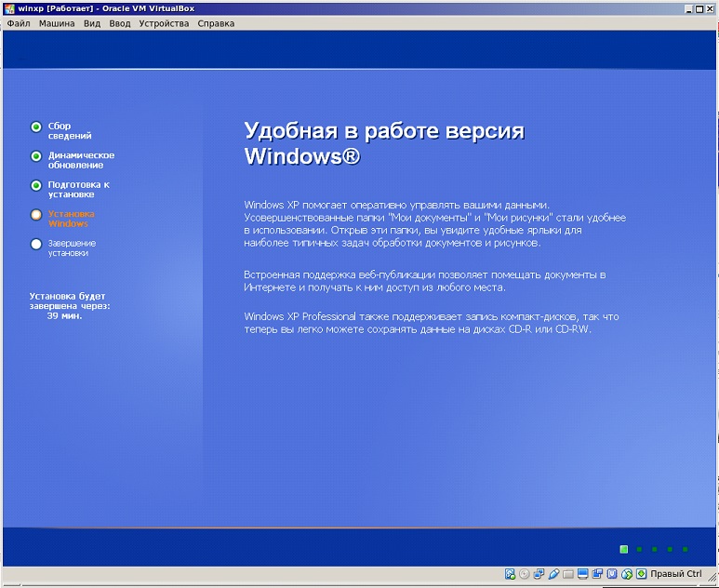719x588 pixels.
Task: Expand the Вид menu
Action: pyautogui.click(x=92, y=23)
